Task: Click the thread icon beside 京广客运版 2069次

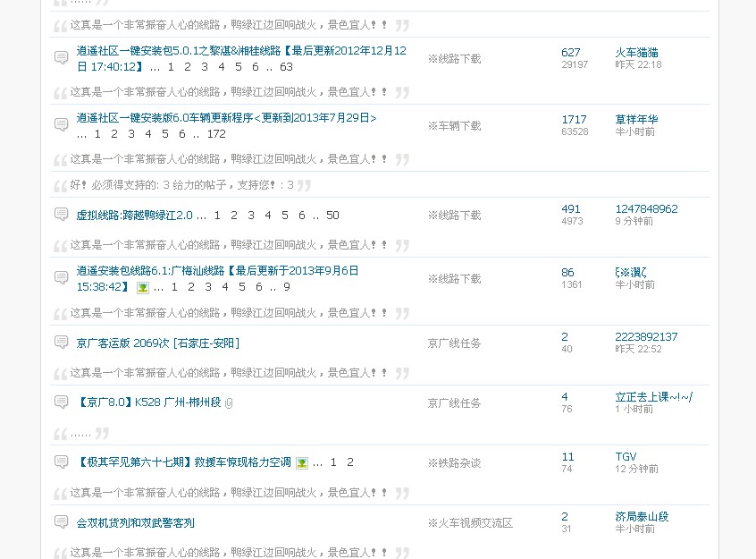Action: [x=61, y=343]
